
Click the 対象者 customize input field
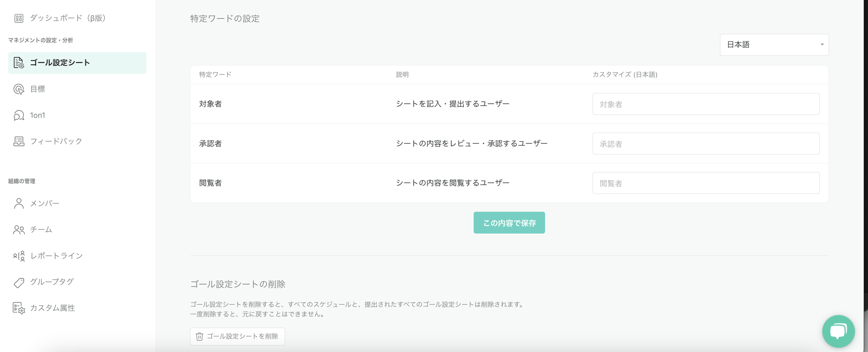(x=706, y=104)
